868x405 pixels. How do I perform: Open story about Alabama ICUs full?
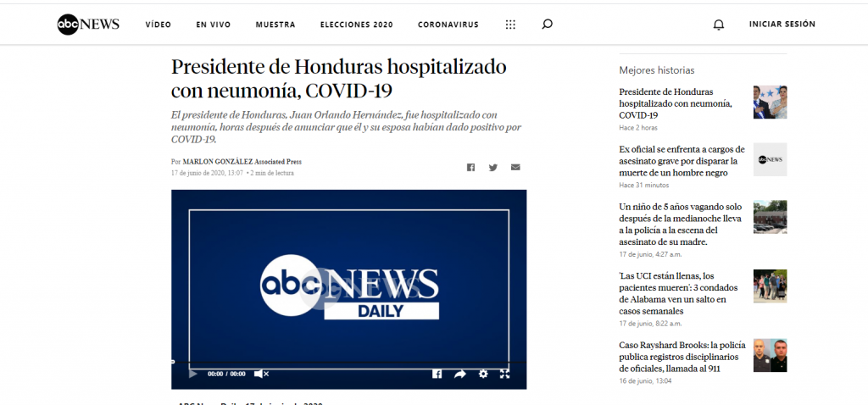pyautogui.click(x=681, y=293)
